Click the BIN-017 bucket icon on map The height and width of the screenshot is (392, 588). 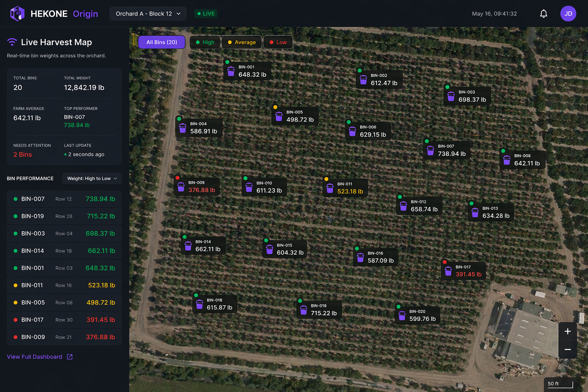[x=448, y=271]
